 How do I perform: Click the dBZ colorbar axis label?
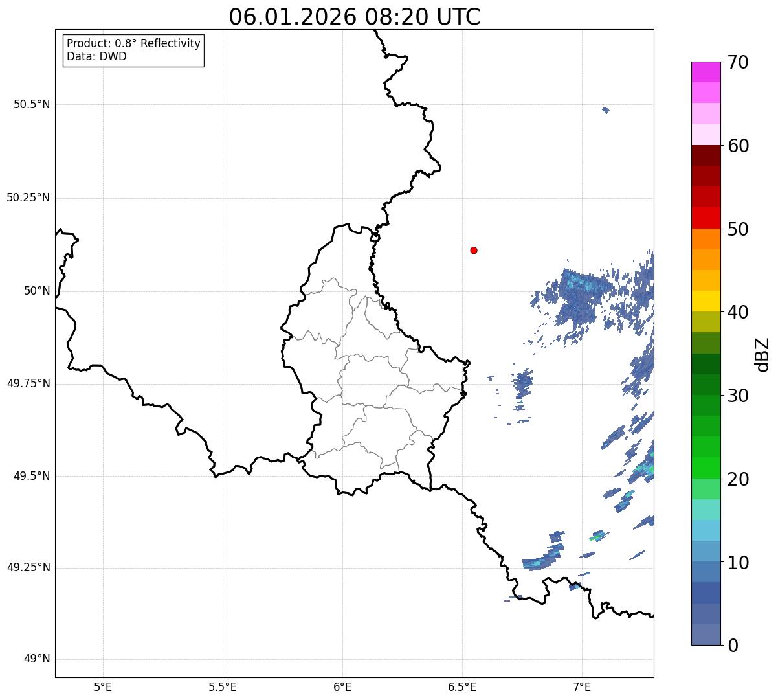tap(762, 354)
